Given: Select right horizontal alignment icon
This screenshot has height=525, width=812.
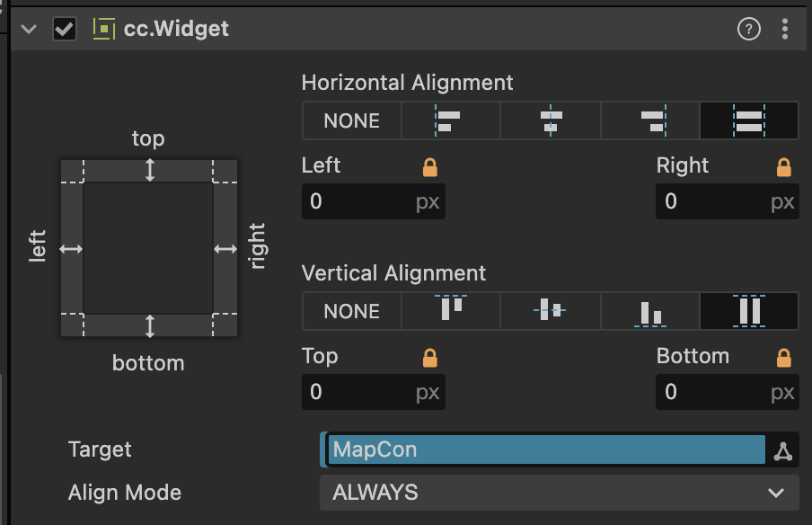Looking at the screenshot, I should [x=649, y=120].
